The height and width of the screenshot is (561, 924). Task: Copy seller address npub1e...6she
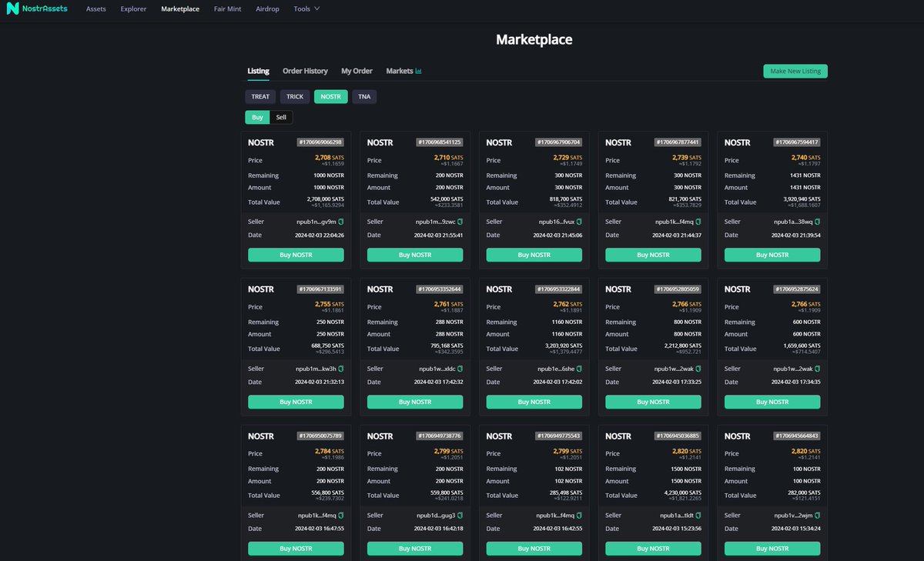(x=580, y=369)
